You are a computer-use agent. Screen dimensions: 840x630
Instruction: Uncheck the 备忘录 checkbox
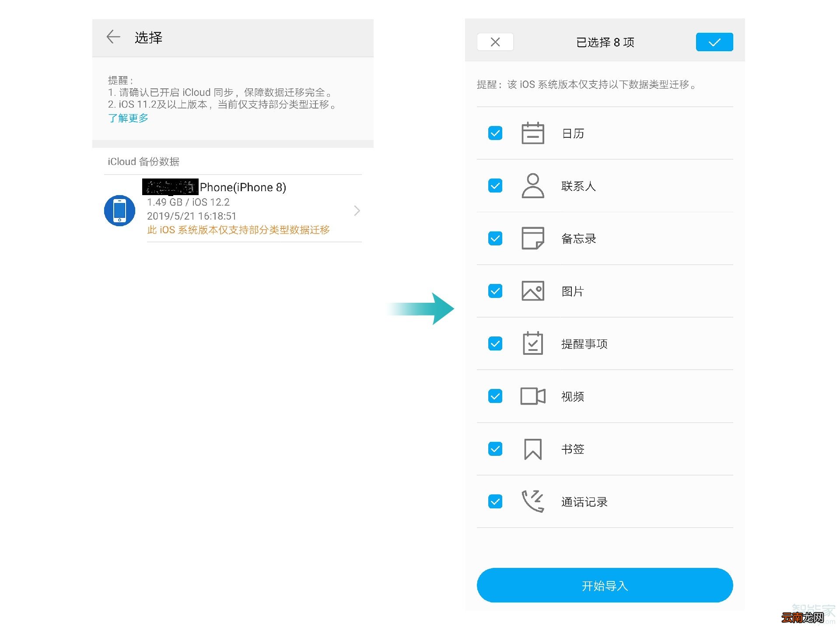(x=495, y=238)
